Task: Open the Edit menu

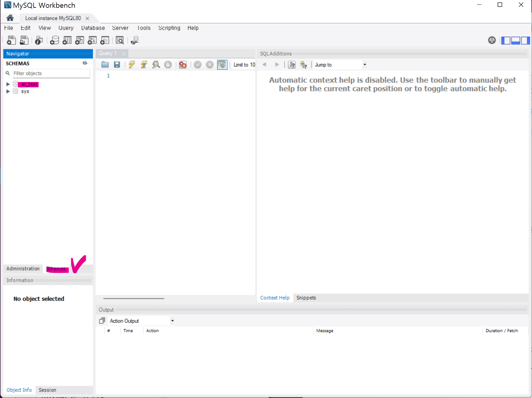Action: coord(25,28)
